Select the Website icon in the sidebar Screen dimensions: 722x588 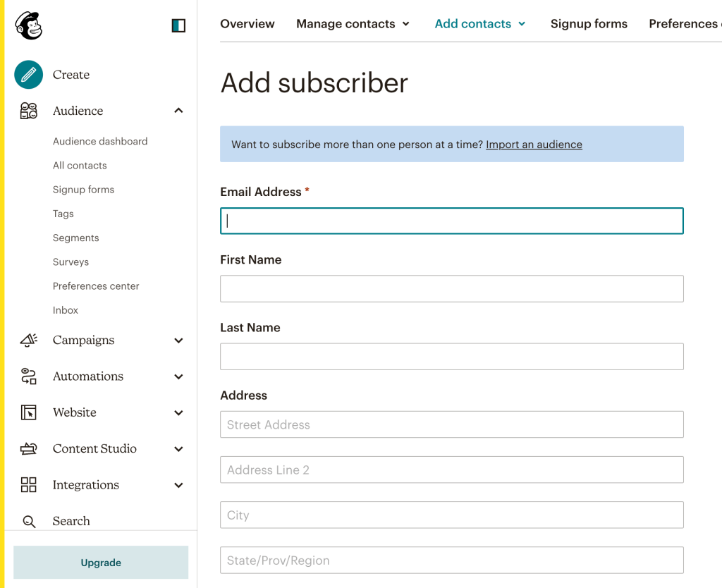28,412
